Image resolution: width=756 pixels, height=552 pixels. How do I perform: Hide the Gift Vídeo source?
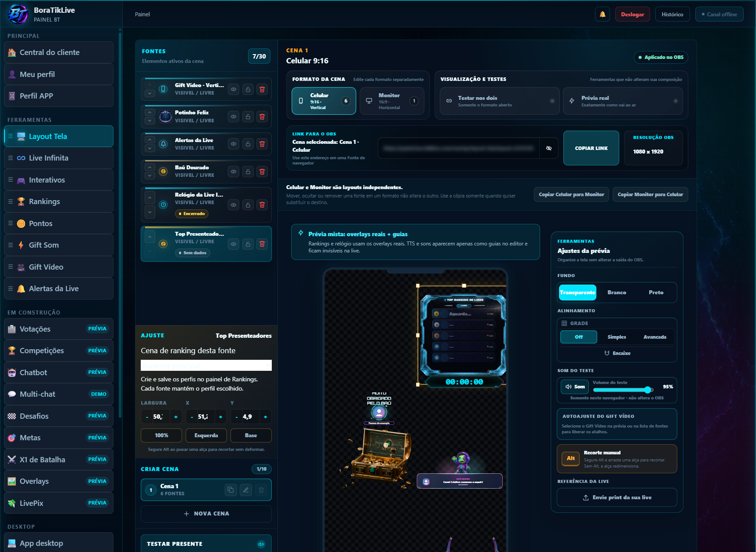coord(234,89)
